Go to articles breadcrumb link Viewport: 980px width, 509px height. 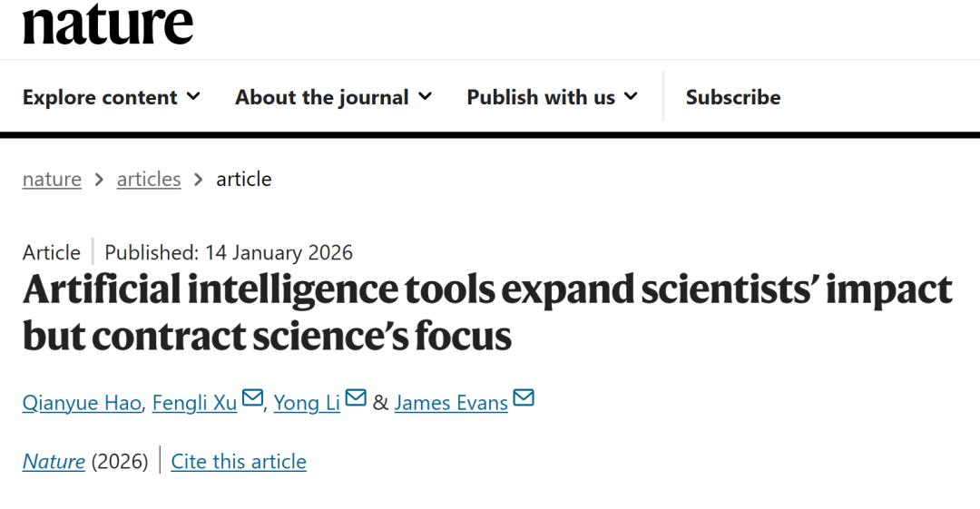point(149,179)
